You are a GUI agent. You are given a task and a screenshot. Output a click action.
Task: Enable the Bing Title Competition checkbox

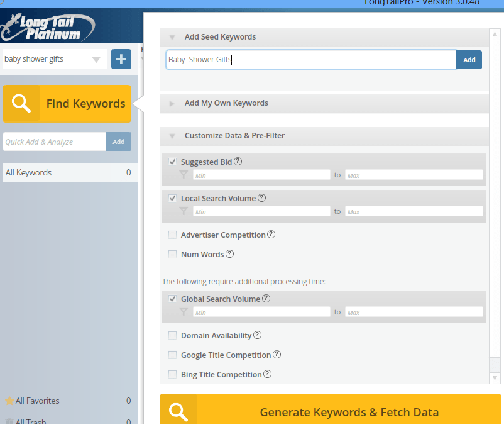[173, 374]
